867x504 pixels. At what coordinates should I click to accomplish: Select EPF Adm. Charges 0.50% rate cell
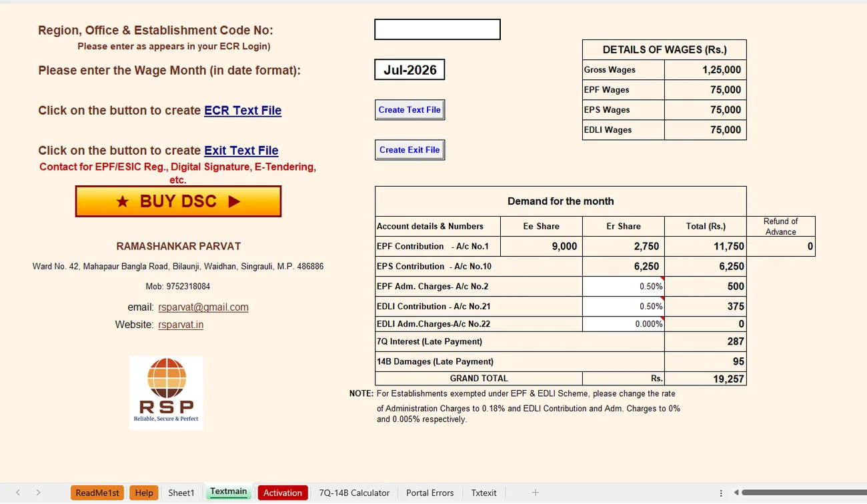pyautogui.click(x=624, y=287)
